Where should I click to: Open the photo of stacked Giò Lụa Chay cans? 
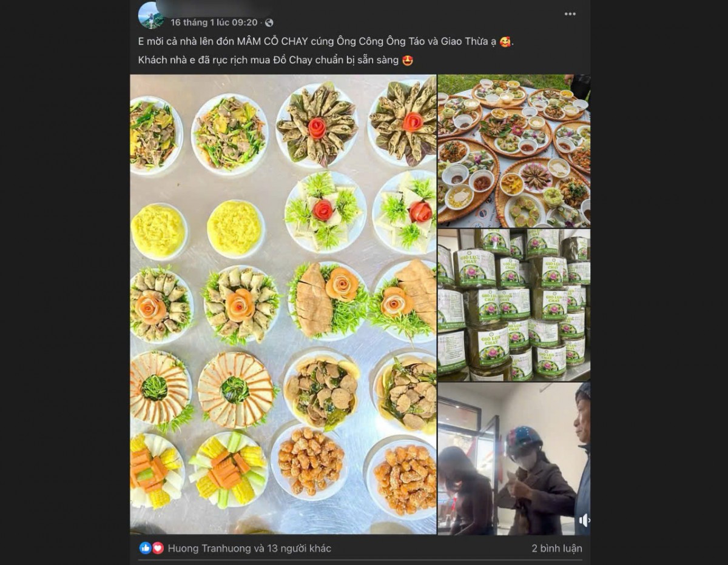point(514,305)
